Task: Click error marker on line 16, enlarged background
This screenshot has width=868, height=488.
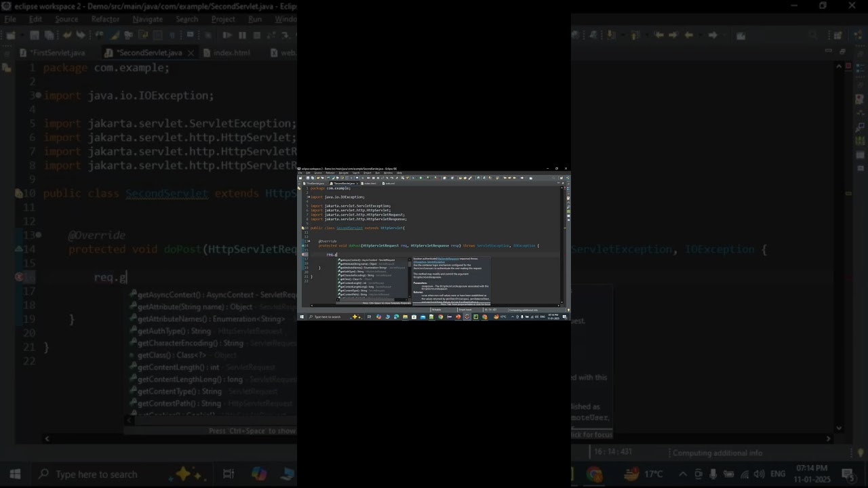Action: pos(19,277)
